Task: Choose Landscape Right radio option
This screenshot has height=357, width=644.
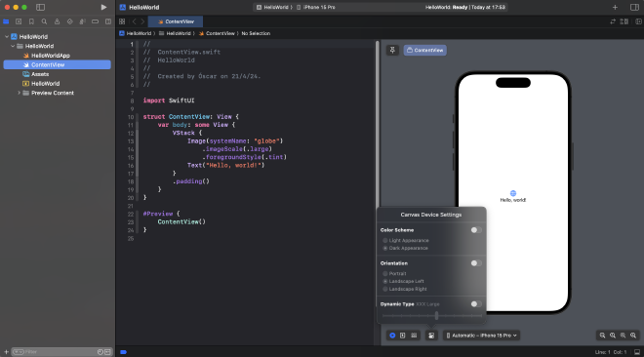Action: tap(384, 290)
